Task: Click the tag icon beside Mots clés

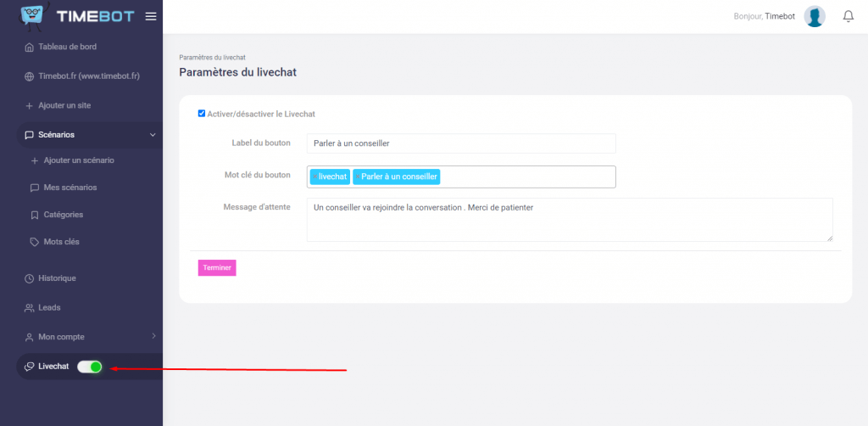Action: click(34, 242)
